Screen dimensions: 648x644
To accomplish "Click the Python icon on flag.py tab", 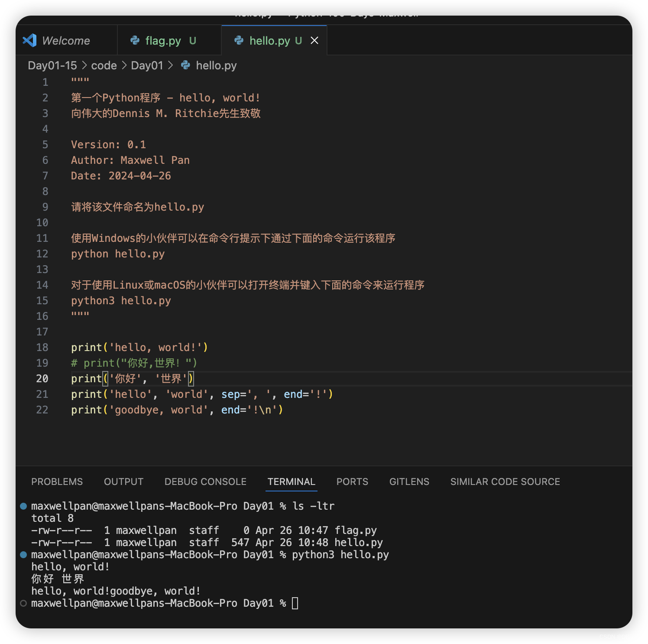I will [135, 40].
